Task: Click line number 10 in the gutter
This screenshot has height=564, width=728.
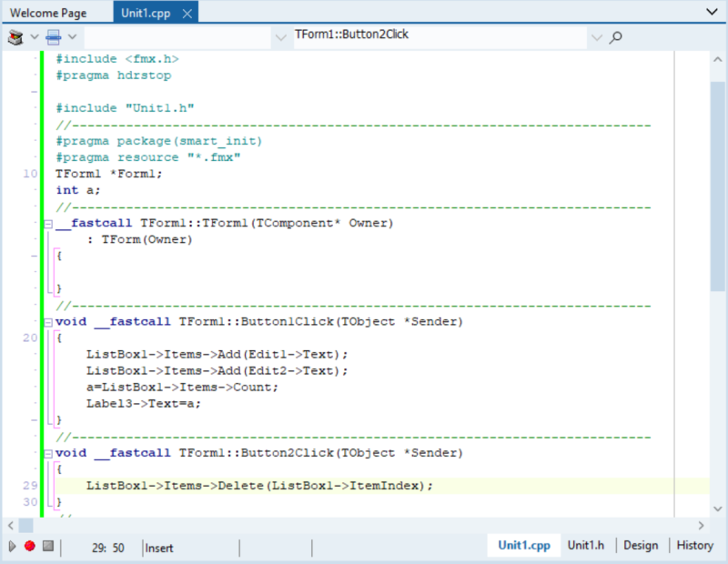Action: pyautogui.click(x=30, y=174)
